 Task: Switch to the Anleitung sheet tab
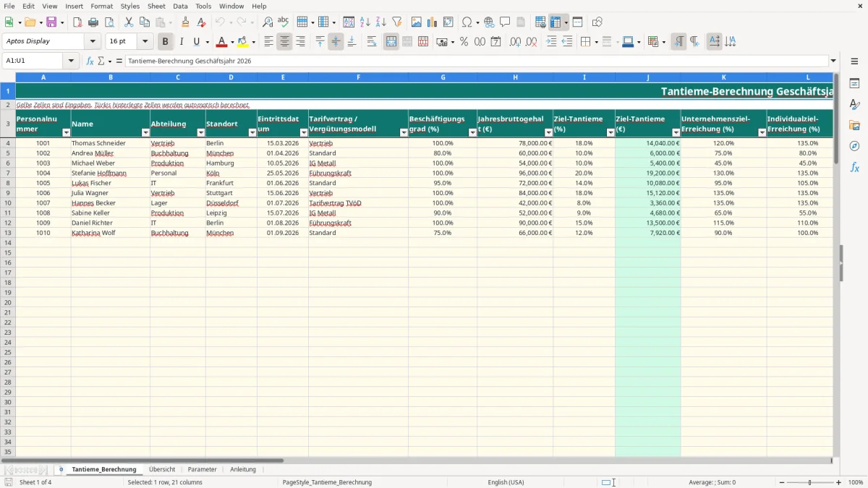coord(243,469)
